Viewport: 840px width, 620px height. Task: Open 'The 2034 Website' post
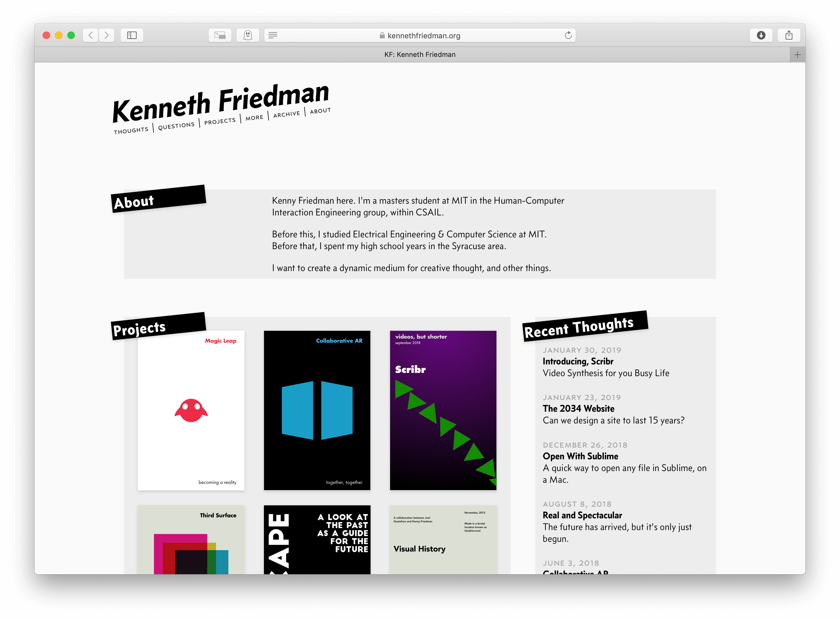[x=579, y=409]
